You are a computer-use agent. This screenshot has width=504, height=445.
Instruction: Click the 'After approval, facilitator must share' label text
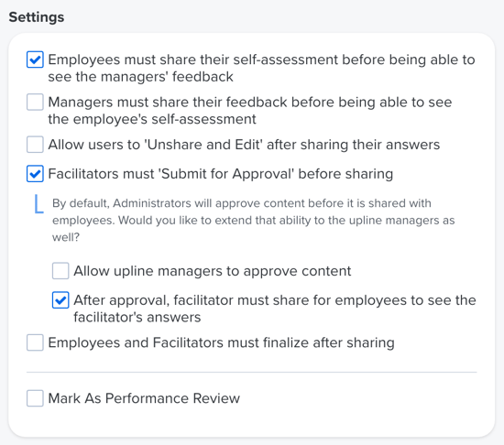pos(275,309)
